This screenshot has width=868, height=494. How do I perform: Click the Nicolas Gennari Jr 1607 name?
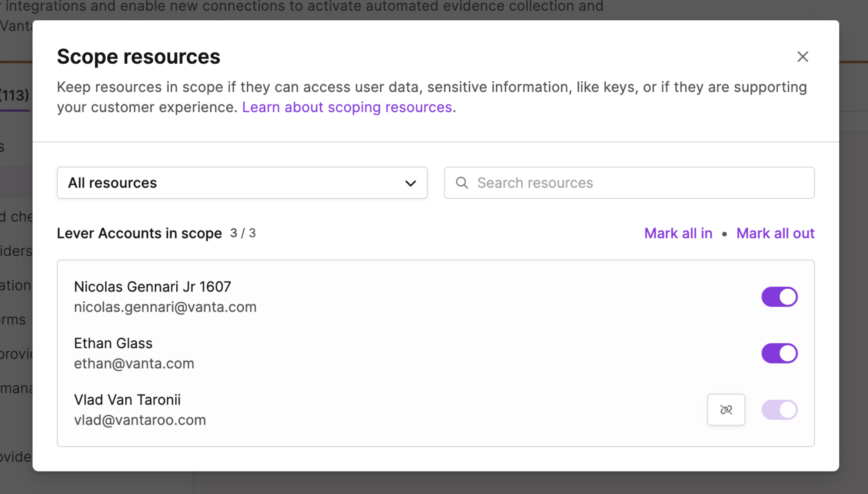152,287
